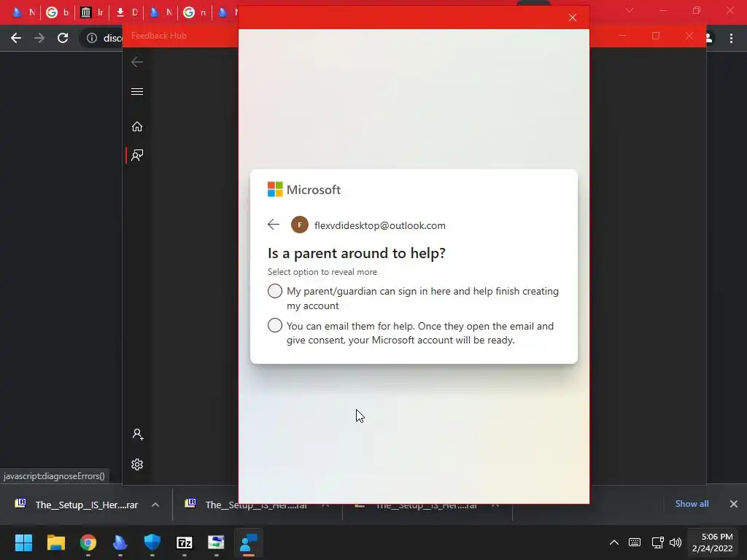Screen dimensions: 747x560
Task: View site information icon in address bar
Action: (92, 38)
